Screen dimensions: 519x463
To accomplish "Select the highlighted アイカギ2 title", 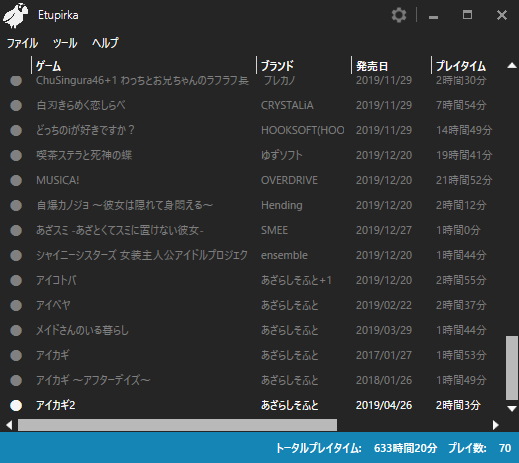I will pos(56,405).
